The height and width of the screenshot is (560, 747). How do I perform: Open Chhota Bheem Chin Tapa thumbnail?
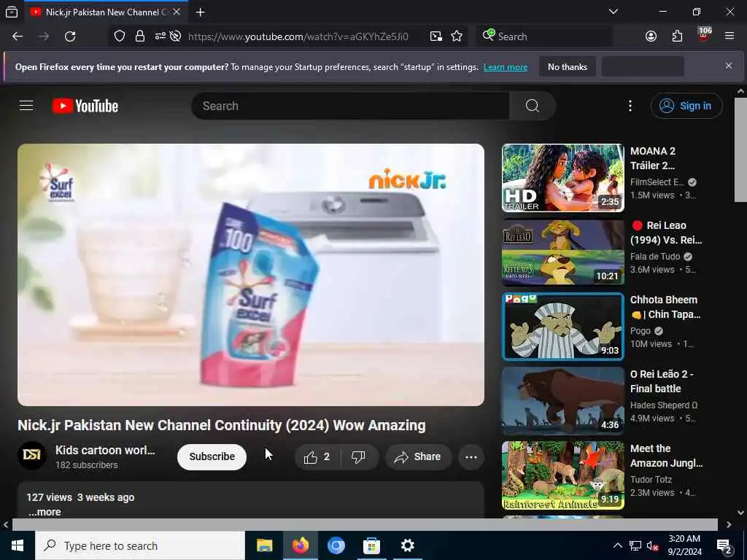pos(562,326)
